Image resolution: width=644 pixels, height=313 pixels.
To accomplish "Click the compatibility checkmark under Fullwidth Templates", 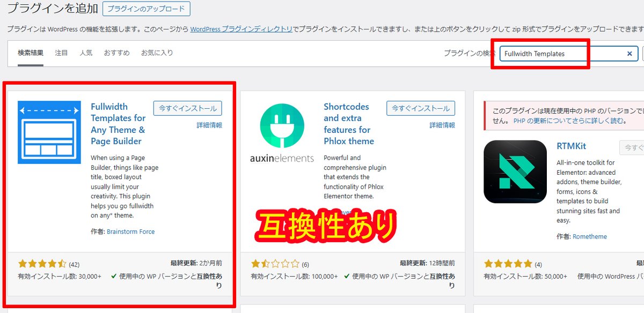I will pos(114,277).
